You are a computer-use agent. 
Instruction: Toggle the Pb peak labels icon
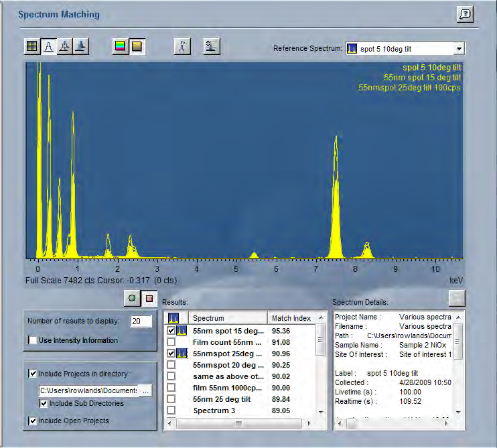click(182, 47)
